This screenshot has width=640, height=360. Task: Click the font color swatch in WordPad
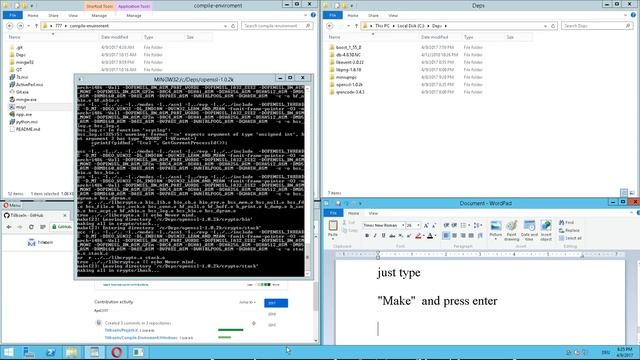coord(430,236)
